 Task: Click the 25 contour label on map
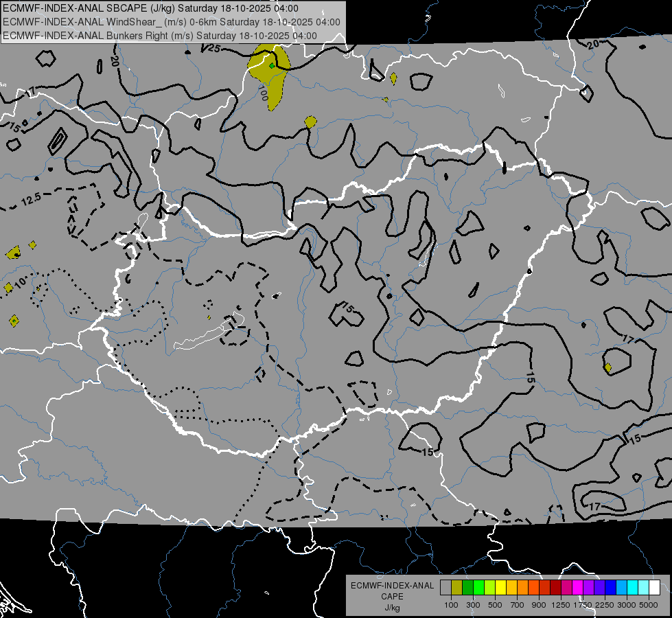coord(213,49)
